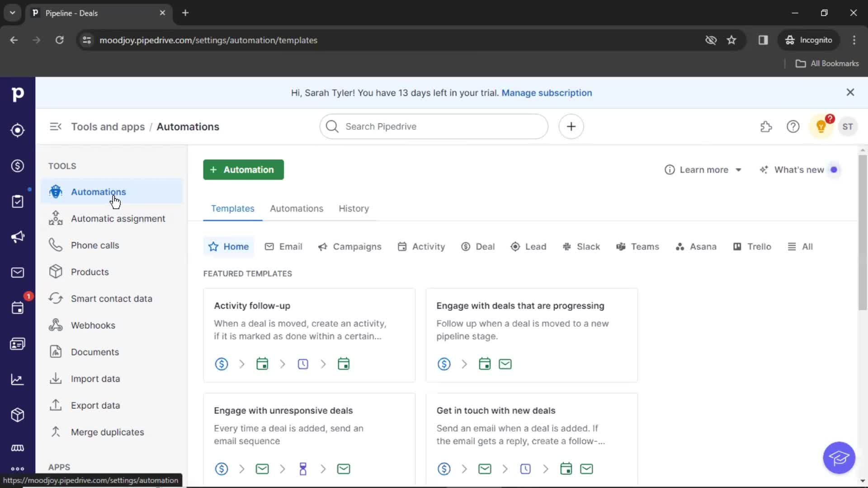Click the quick add plus button

[x=571, y=127]
